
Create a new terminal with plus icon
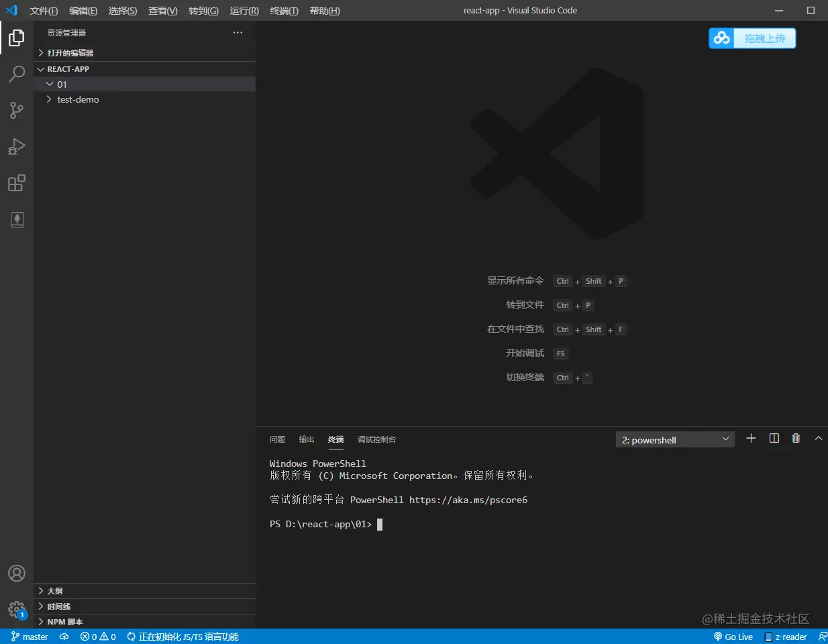click(751, 438)
